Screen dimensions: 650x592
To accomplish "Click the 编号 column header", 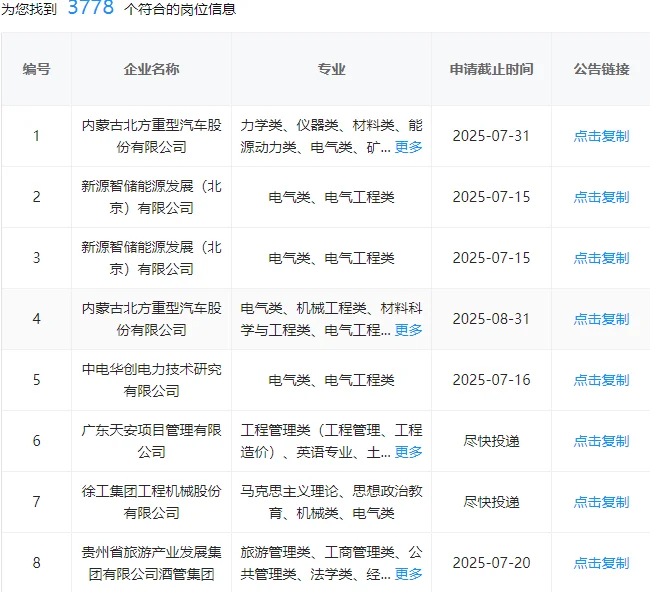I will point(36,69).
